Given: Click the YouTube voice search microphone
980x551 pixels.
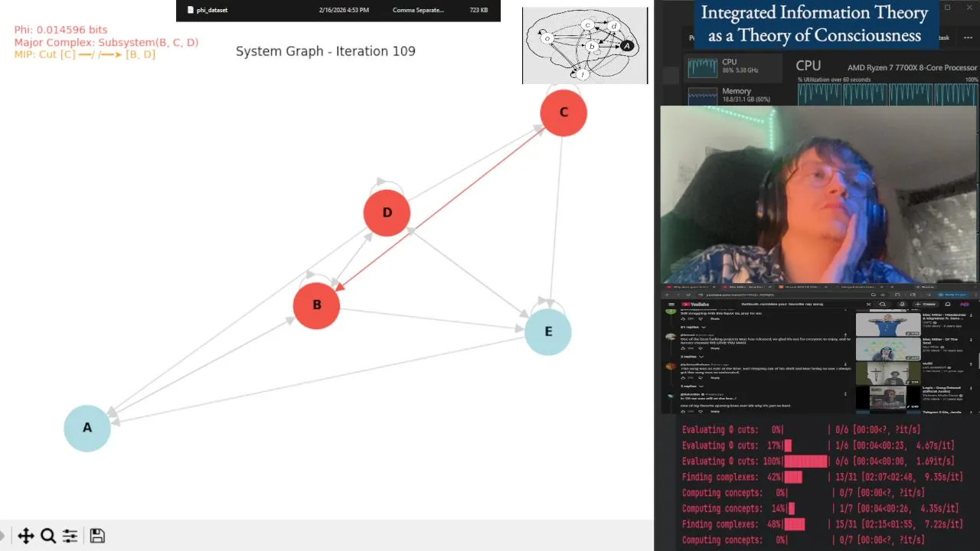Looking at the screenshot, I should tap(902, 305).
